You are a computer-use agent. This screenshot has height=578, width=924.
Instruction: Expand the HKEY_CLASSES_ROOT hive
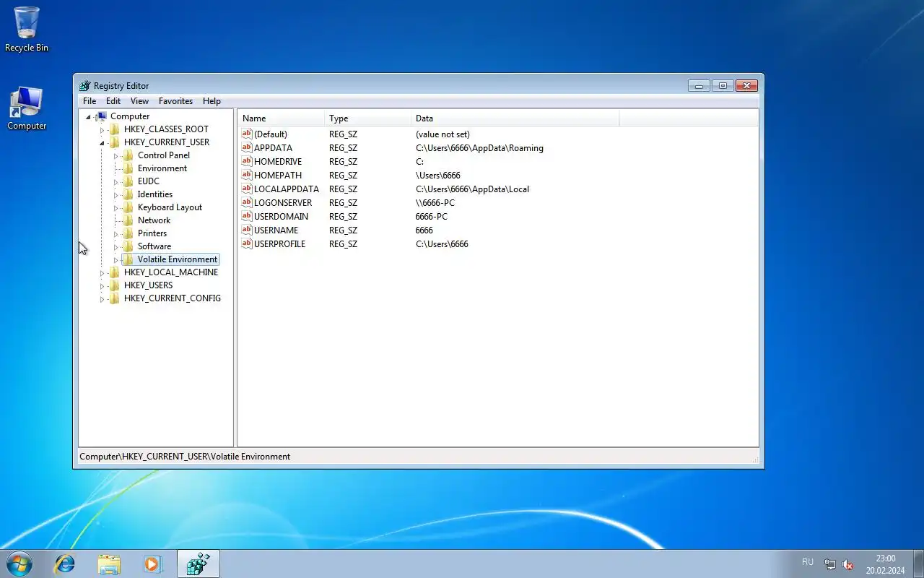pos(102,130)
